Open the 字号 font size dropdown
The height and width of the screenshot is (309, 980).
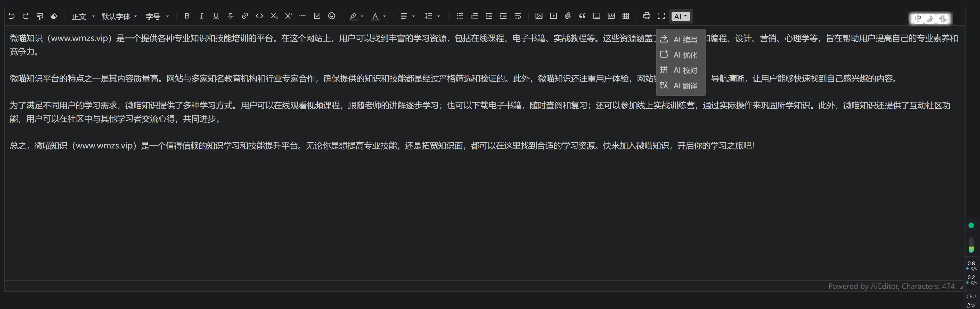point(156,16)
